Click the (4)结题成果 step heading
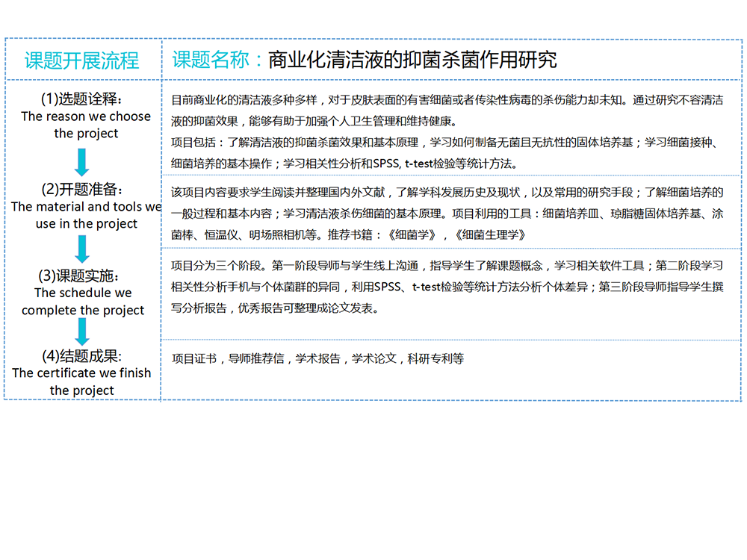This screenshot has width=747, height=560. pyautogui.click(x=81, y=355)
